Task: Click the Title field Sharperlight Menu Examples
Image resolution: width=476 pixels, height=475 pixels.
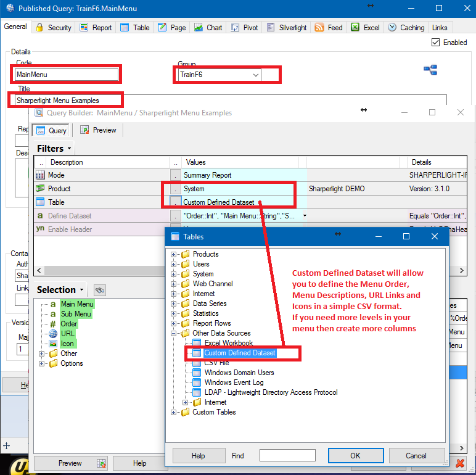Action: [x=231, y=100]
